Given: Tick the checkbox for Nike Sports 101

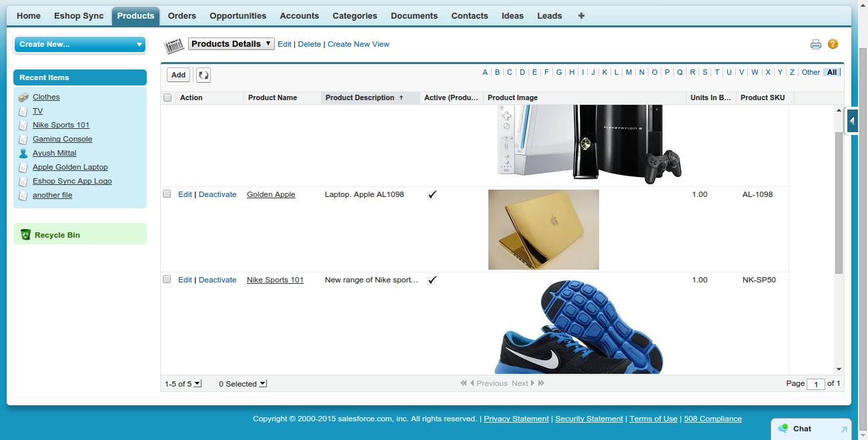Looking at the screenshot, I should pos(168,279).
